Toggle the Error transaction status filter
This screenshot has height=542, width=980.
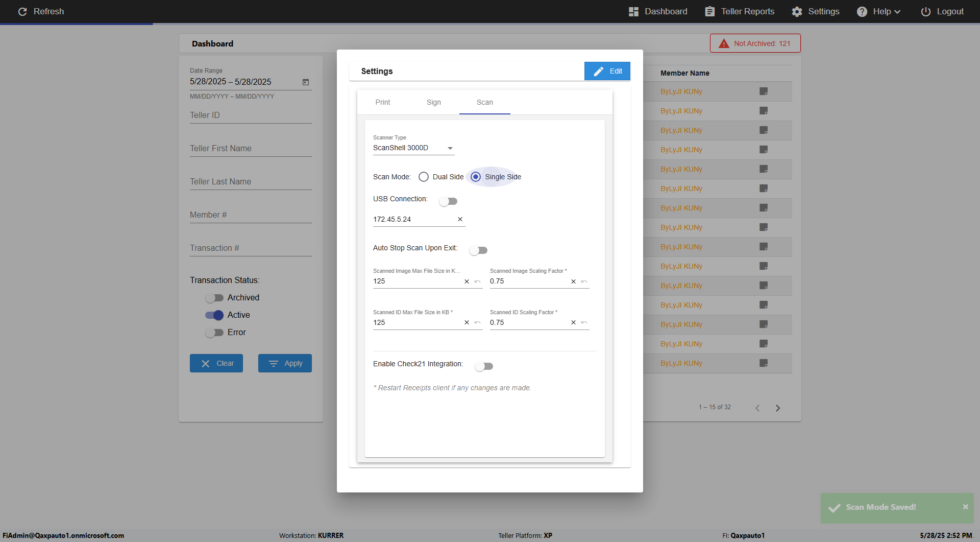click(214, 333)
